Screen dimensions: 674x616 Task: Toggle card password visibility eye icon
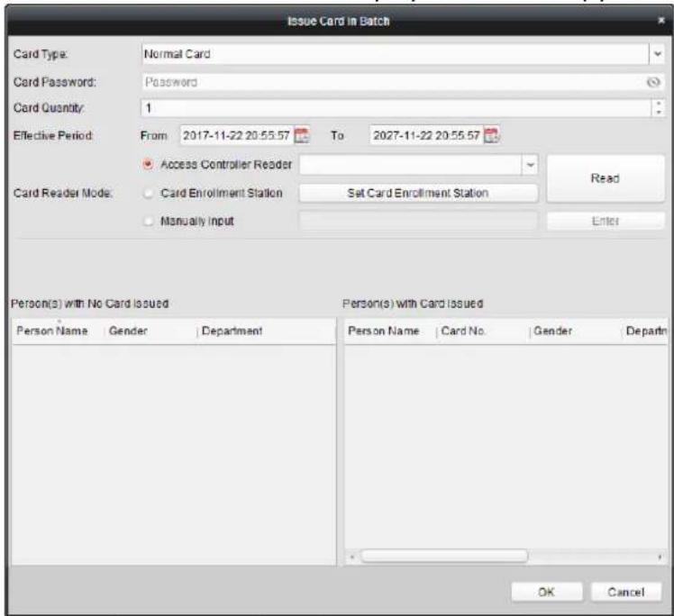pos(653,82)
